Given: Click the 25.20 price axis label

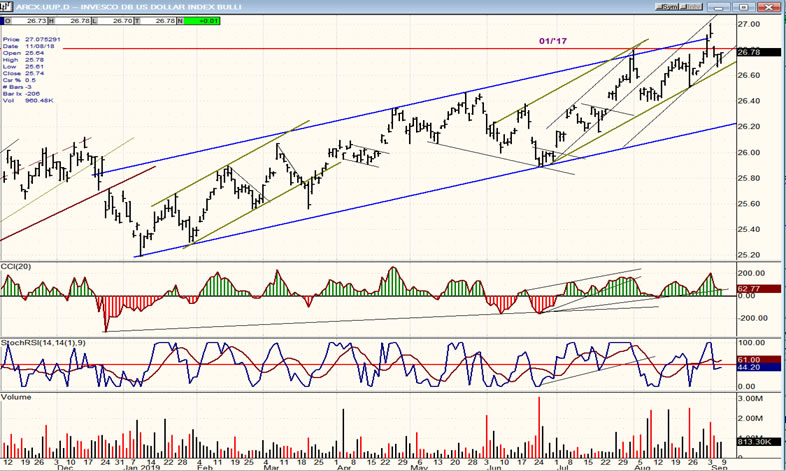Looking at the screenshot, I should [749, 255].
